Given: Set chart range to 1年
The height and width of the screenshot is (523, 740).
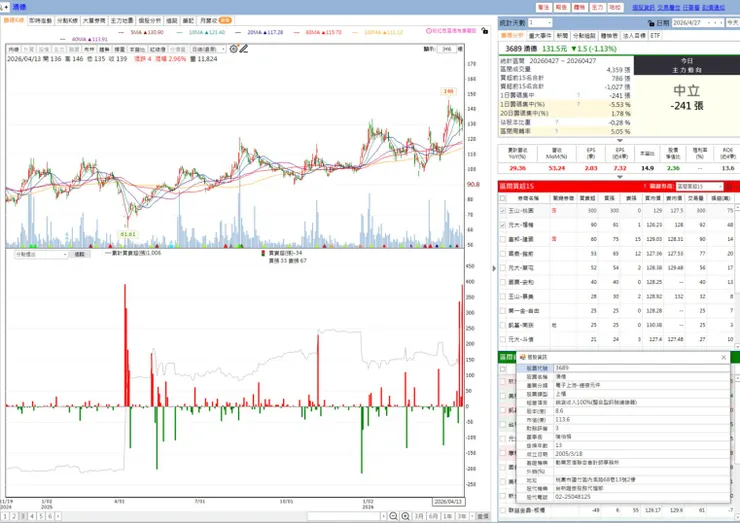Looking at the screenshot, I should click(447, 516).
